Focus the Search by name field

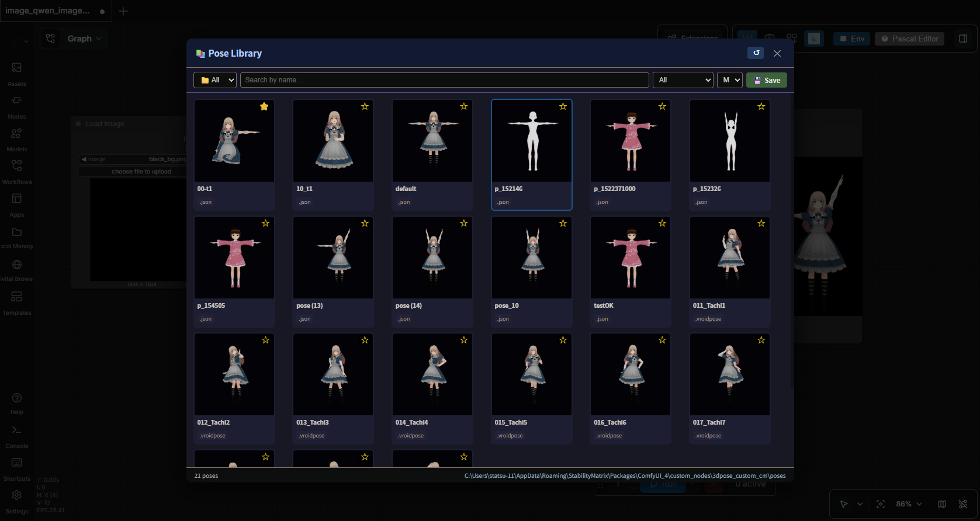445,80
